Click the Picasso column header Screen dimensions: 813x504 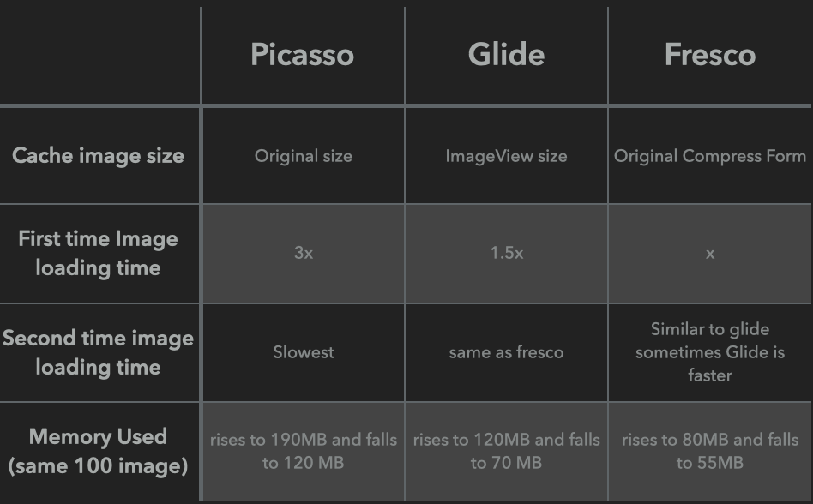click(302, 55)
